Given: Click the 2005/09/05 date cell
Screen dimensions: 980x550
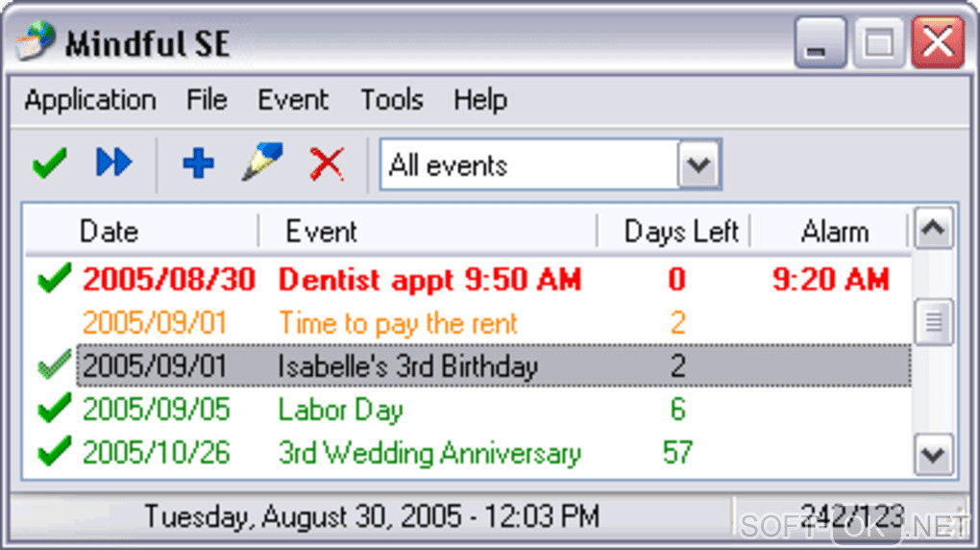Looking at the screenshot, I should [x=157, y=410].
